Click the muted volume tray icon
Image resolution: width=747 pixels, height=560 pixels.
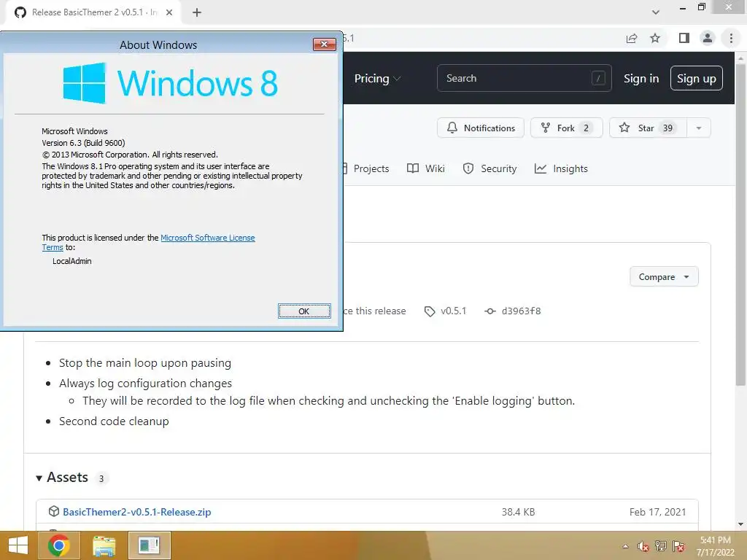tap(643, 547)
